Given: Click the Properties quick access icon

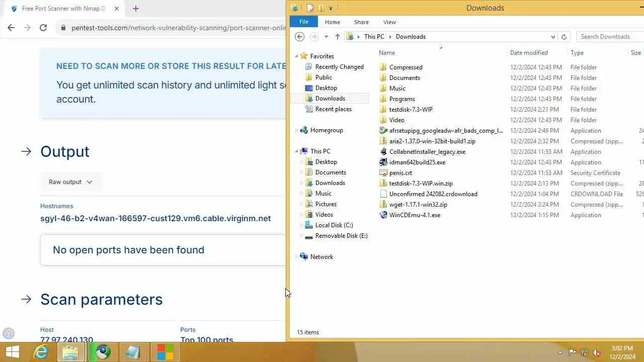Looking at the screenshot, I should coord(310,8).
